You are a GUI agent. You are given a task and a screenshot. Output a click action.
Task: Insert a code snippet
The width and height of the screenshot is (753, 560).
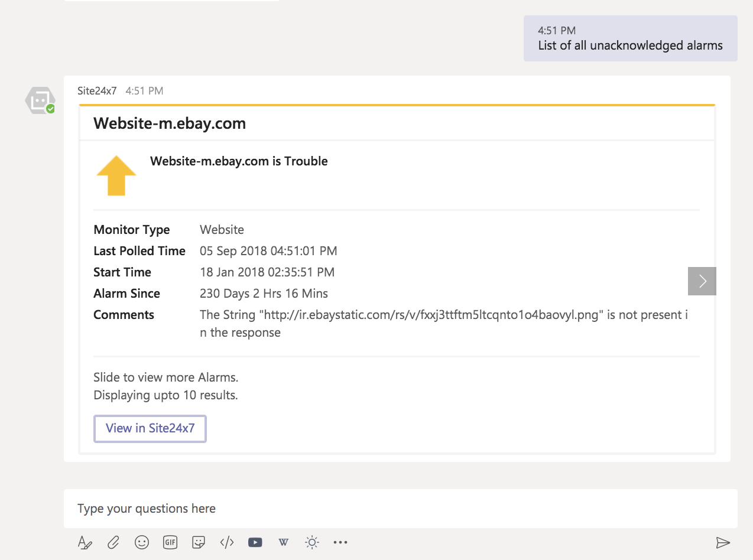pyautogui.click(x=227, y=542)
